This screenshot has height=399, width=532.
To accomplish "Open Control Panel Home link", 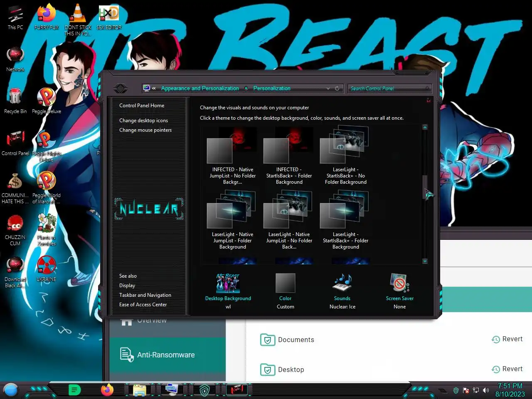I will [142, 106].
